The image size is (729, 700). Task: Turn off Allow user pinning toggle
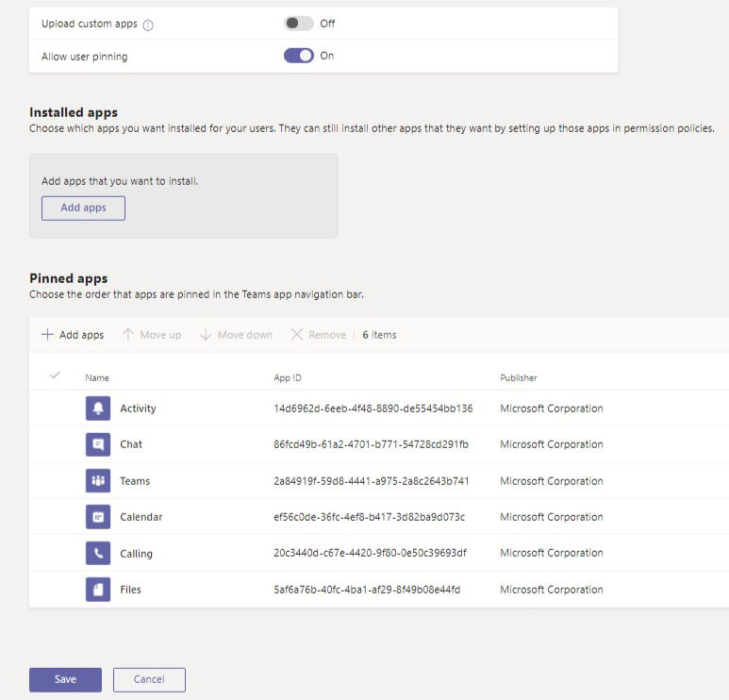click(298, 56)
